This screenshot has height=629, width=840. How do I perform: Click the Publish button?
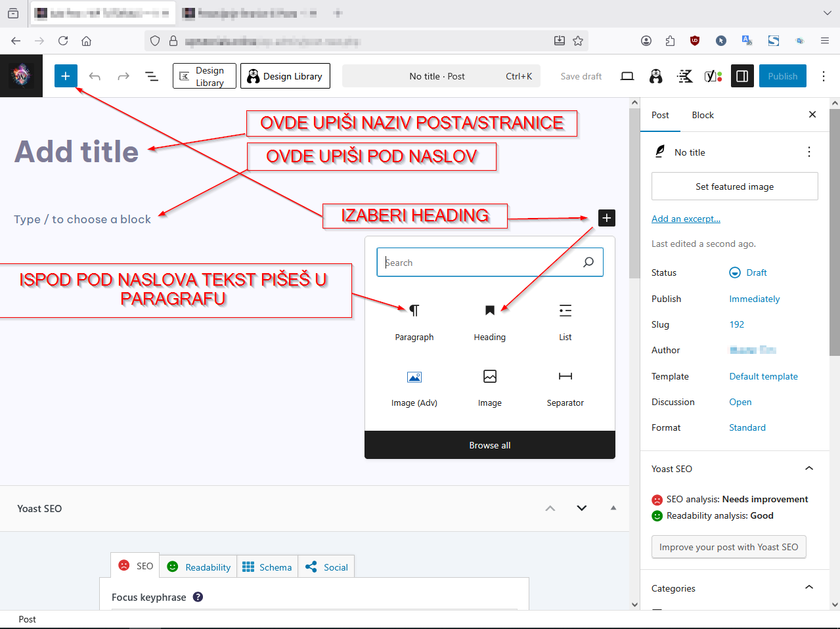click(782, 76)
